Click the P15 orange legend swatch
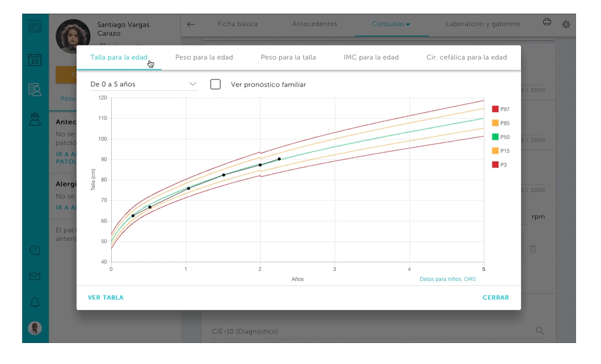Image resolution: width=601 pixels, height=364 pixels. [x=495, y=151]
